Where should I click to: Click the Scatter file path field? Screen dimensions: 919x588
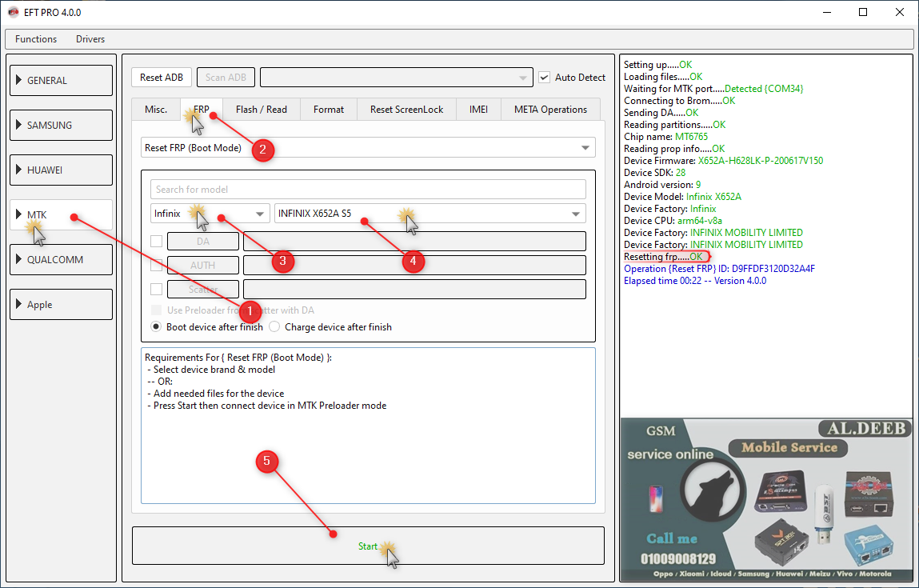pos(414,289)
